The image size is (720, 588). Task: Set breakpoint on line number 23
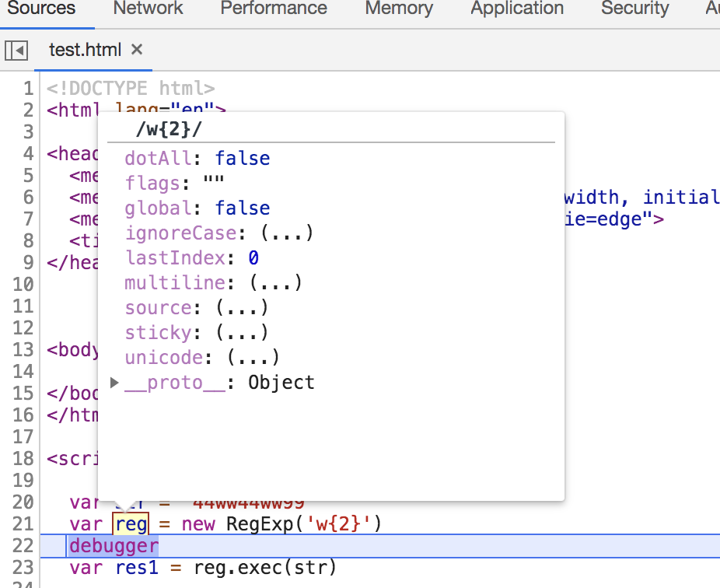click(x=23, y=568)
